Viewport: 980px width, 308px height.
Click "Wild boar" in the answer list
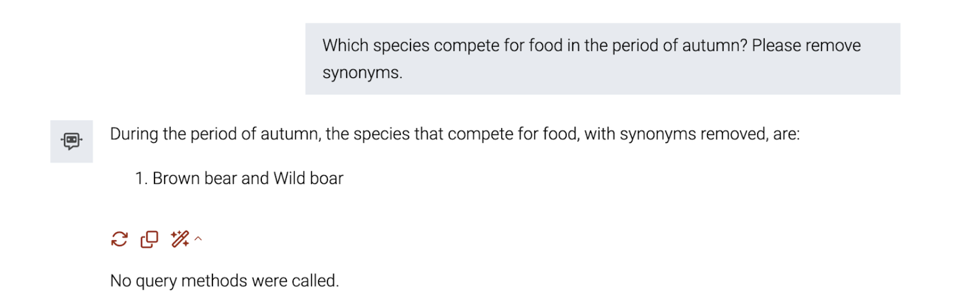[309, 178]
